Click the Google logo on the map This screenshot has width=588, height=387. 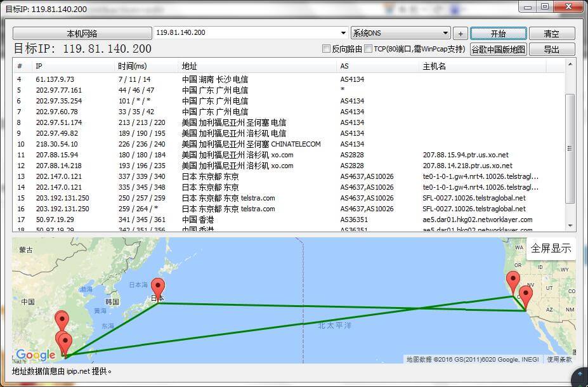(x=36, y=355)
